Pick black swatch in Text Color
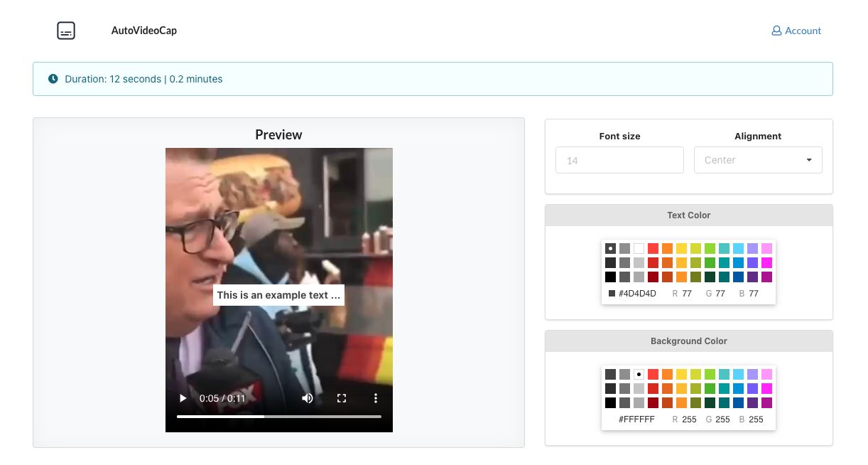The image size is (868, 465). click(x=610, y=277)
